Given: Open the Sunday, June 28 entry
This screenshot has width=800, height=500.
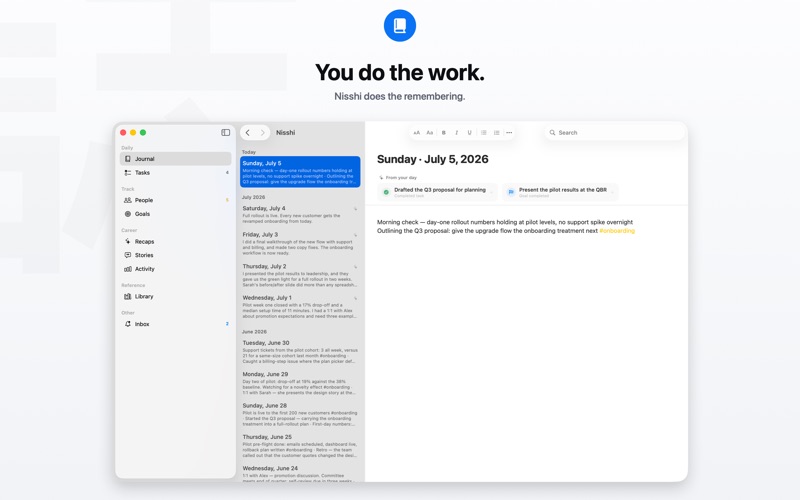Looking at the screenshot, I should 300,414.
